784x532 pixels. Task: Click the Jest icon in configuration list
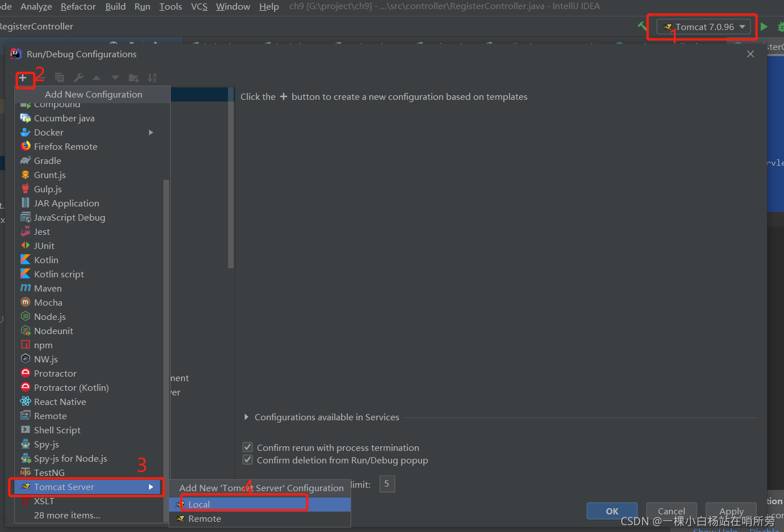coord(26,231)
